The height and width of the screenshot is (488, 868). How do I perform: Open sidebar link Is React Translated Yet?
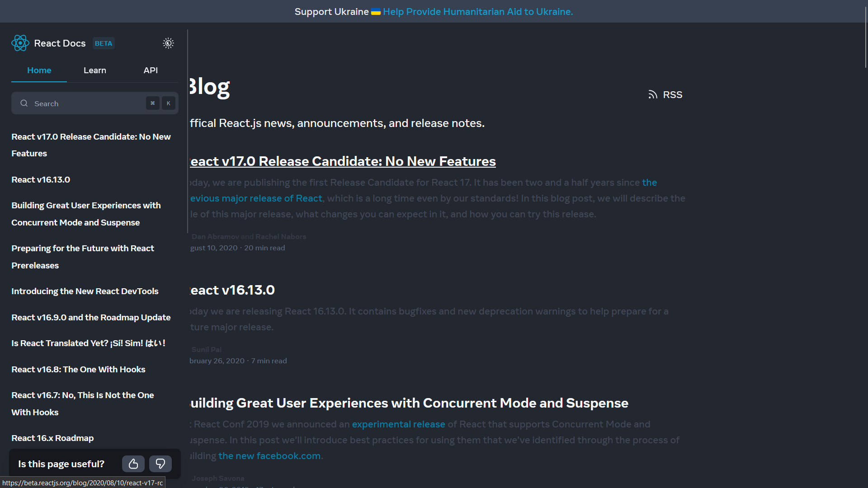89,343
